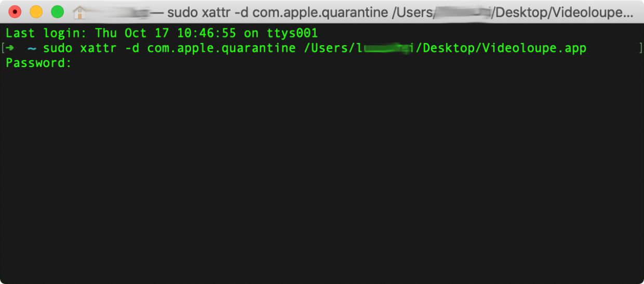Click the right bracket mark ending the command line
644x284 pixels.
(x=641, y=48)
